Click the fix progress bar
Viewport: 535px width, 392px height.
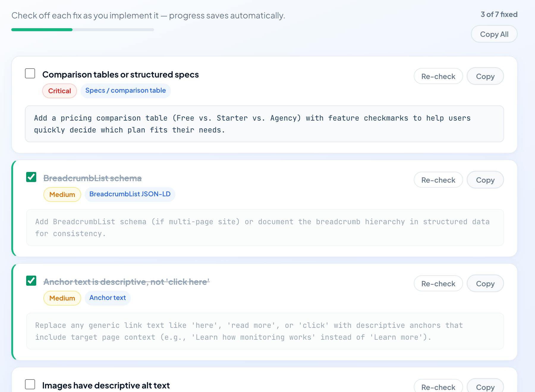[83, 30]
